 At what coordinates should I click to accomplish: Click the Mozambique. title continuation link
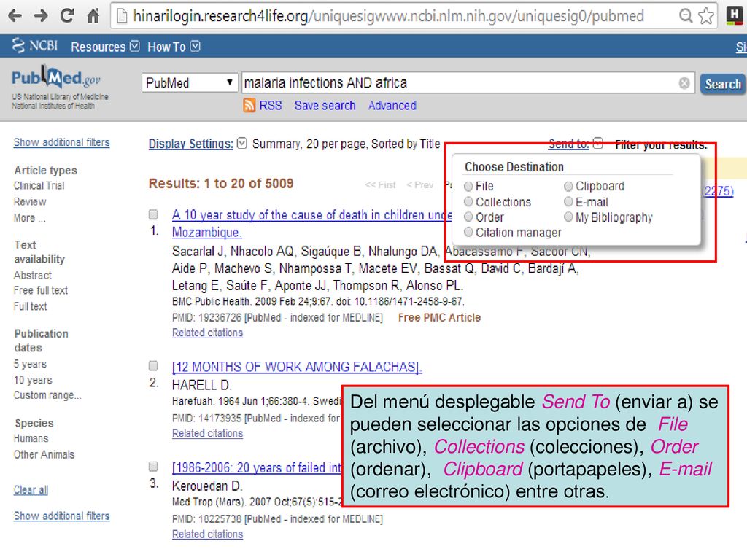click(x=206, y=233)
